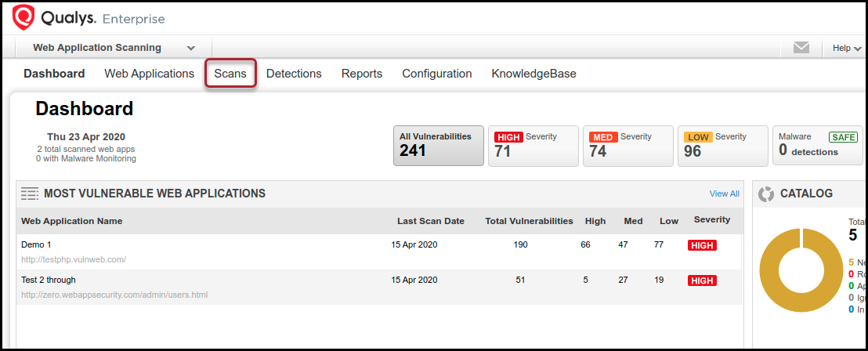The height and width of the screenshot is (351, 868).
Task: Switch to the Web Applications tab
Action: point(149,74)
